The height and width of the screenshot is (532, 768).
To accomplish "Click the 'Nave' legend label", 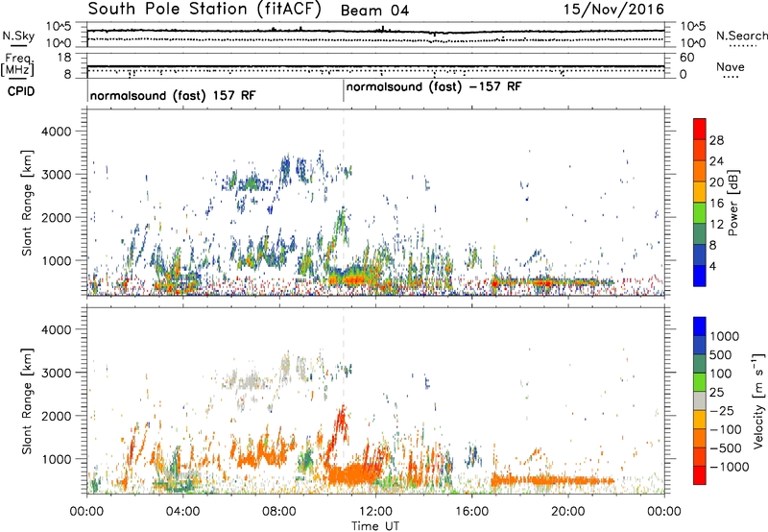I will point(731,66).
